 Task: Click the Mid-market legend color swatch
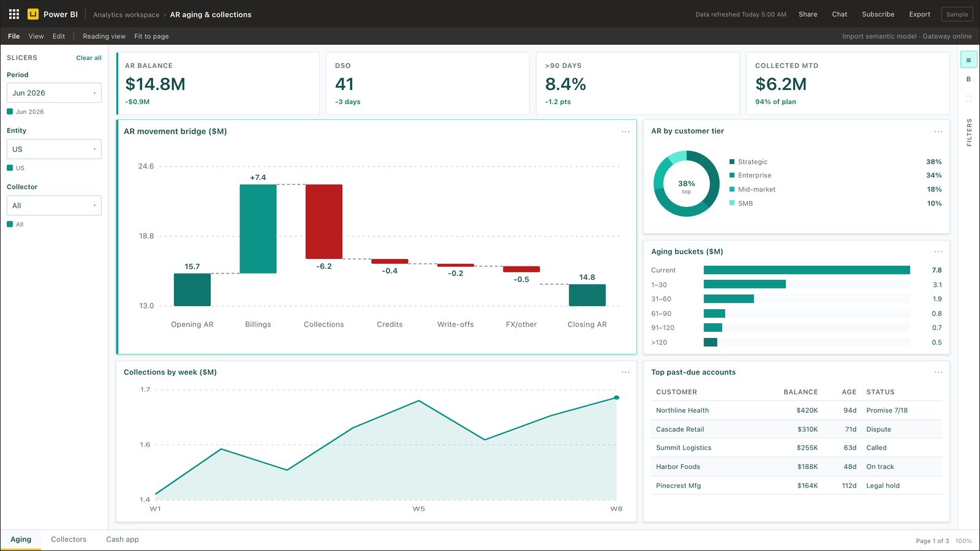pyautogui.click(x=732, y=189)
